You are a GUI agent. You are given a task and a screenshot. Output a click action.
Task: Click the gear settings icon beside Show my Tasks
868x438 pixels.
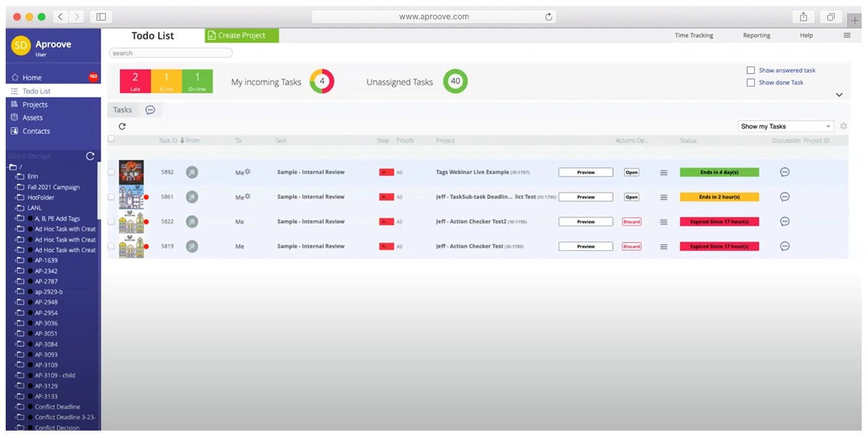843,126
